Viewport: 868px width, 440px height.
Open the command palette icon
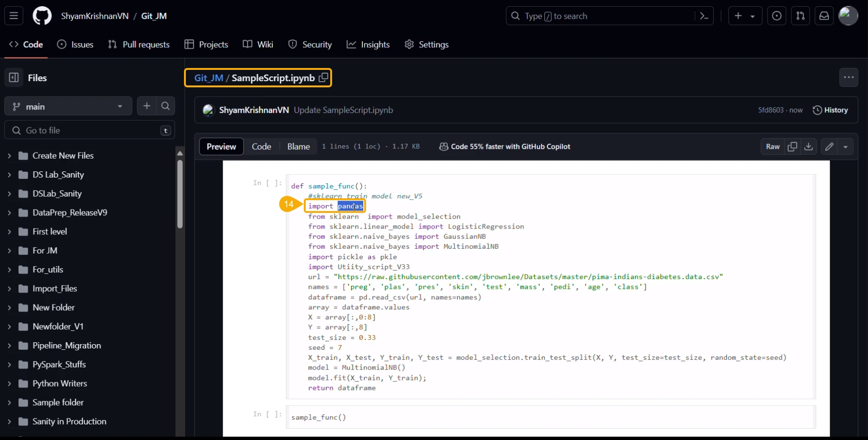click(x=704, y=16)
